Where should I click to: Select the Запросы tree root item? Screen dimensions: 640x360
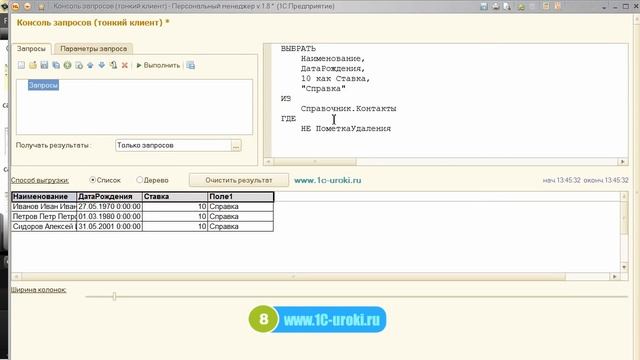(43, 85)
